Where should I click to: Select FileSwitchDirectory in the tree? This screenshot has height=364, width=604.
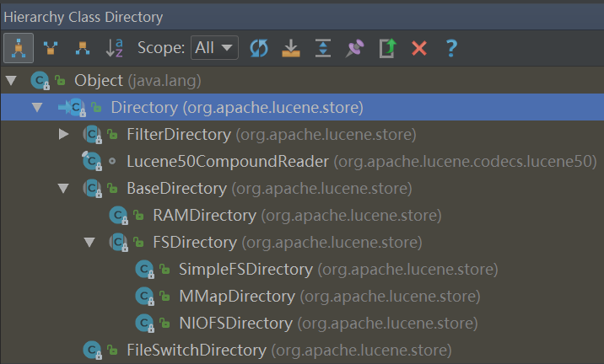coord(196,351)
